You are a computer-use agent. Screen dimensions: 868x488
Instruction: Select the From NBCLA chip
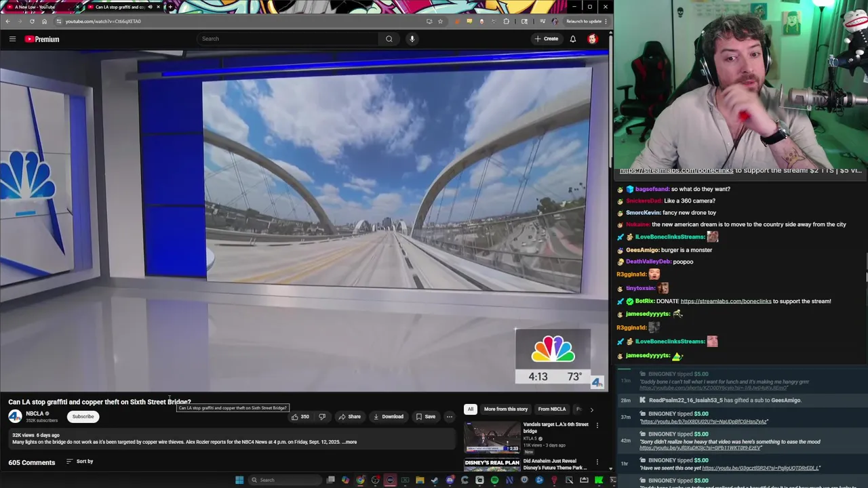click(552, 409)
